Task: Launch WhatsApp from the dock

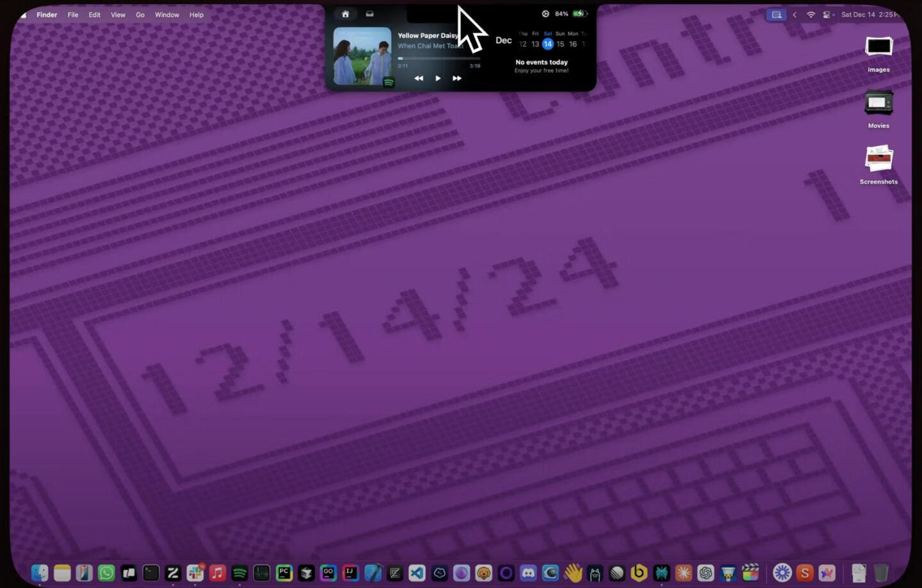Action: coord(106,573)
